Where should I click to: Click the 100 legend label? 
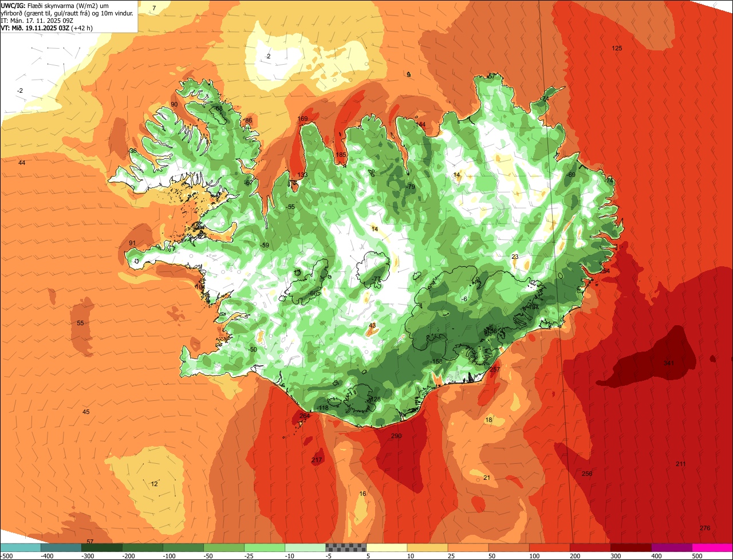535,556
